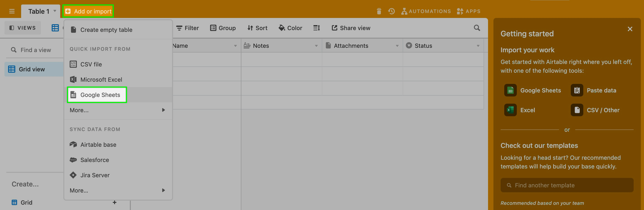Screen dimensions: 644x210
Task: Click the grid view icon in toolbar
Action: 55,28
